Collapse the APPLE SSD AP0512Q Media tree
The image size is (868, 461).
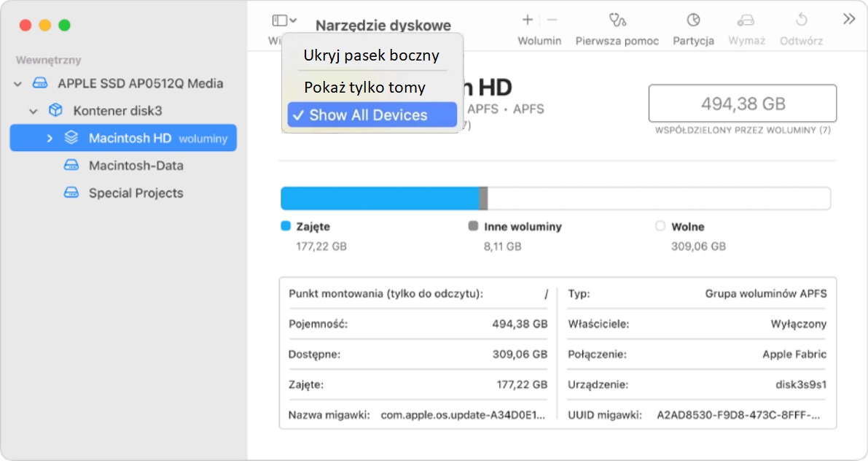click(17, 84)
